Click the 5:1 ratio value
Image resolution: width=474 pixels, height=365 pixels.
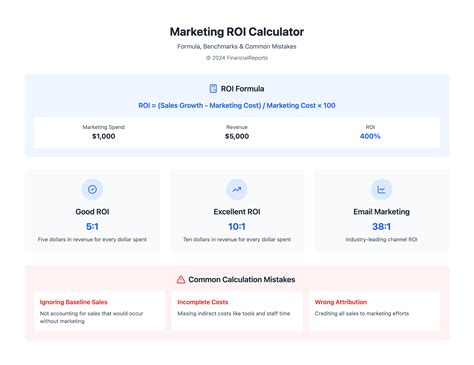[92, 227]
